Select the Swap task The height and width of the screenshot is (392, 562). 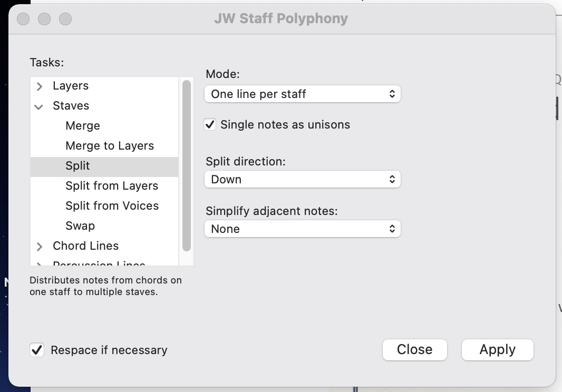(80, 226)
